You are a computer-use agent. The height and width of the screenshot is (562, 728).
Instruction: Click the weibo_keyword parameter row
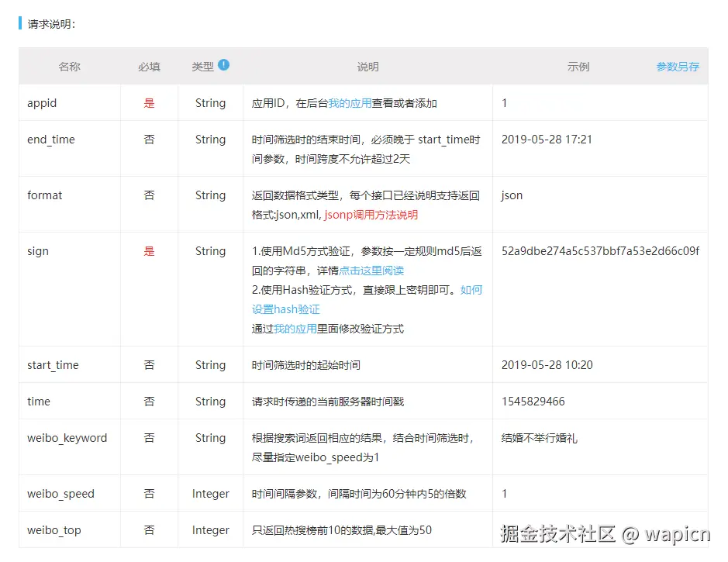tap(69, 438)
